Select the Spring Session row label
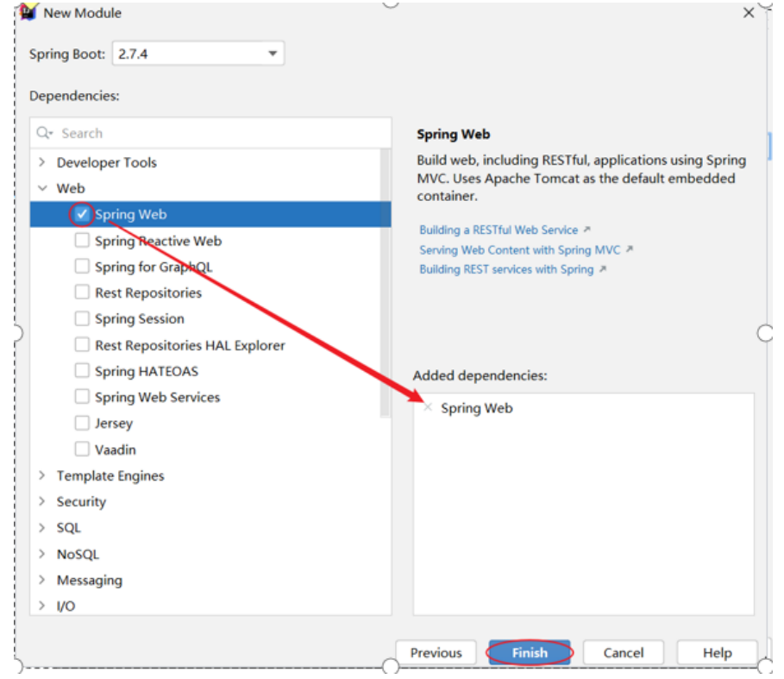Screen dimensions: 784x679 click(x=140, y=318)
